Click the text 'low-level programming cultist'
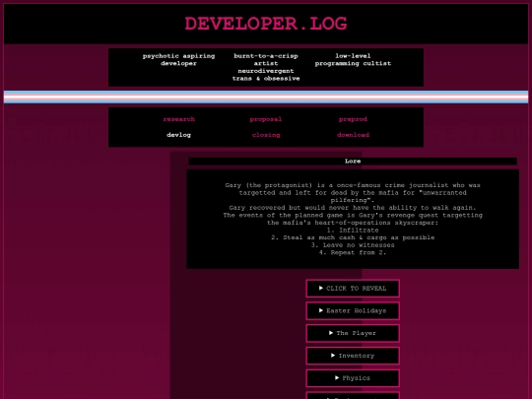 click(353, 60)
